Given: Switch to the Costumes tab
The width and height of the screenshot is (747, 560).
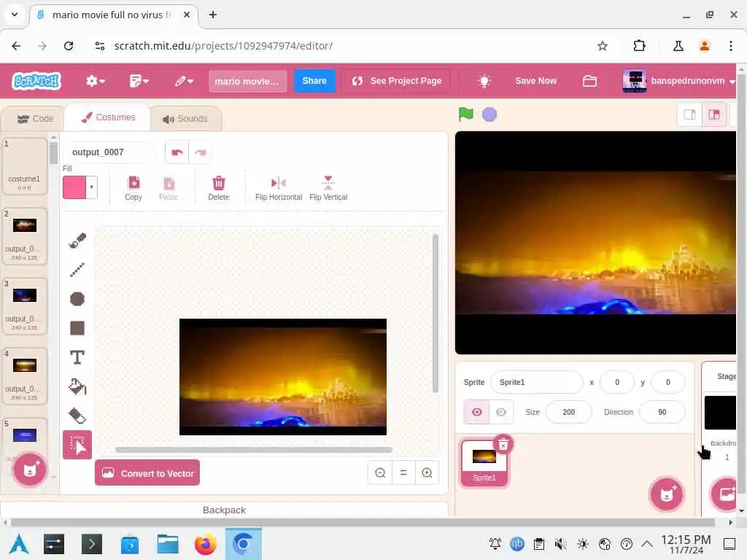Looking at the screenshot, I should 108,117.
